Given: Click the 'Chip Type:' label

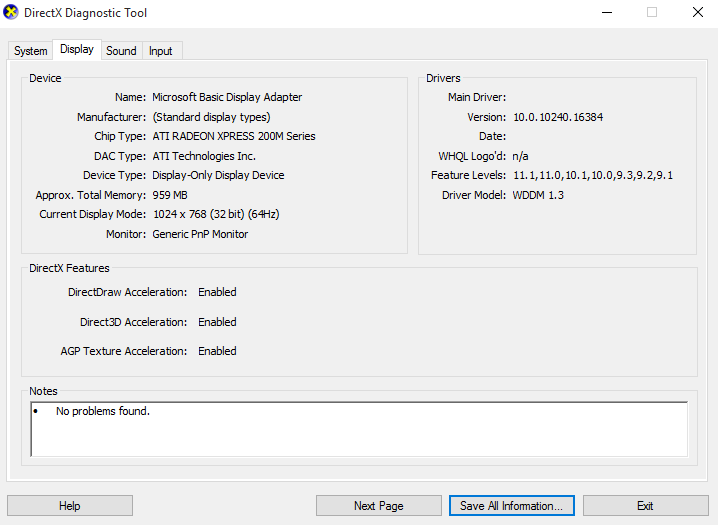Looking at the screenshot, I should tap(120, 136).
